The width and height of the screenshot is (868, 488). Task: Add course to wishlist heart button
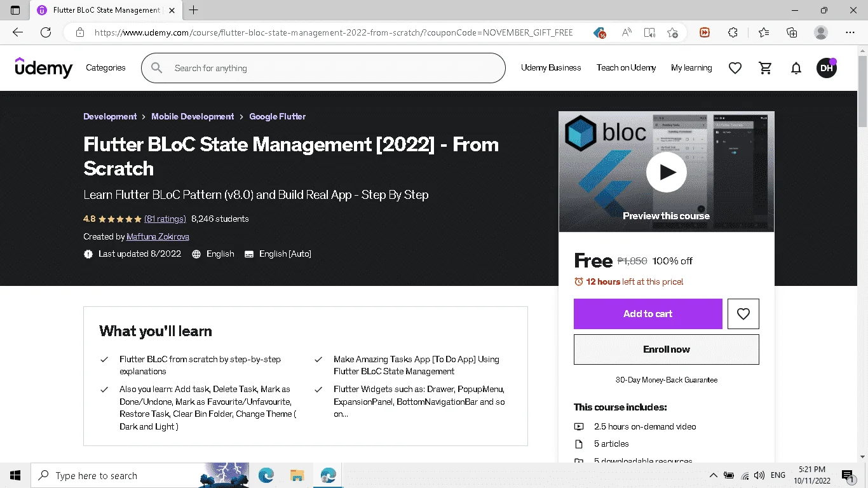click(743, 314)
